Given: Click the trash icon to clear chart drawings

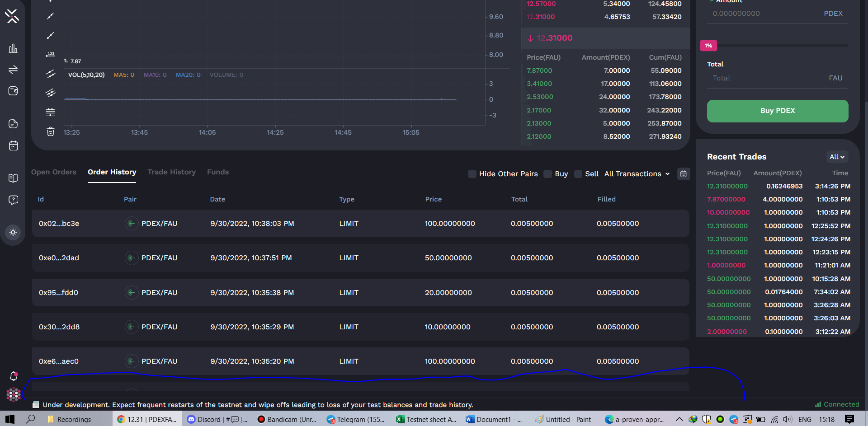Looking at the screenshot, I should 50,131.
